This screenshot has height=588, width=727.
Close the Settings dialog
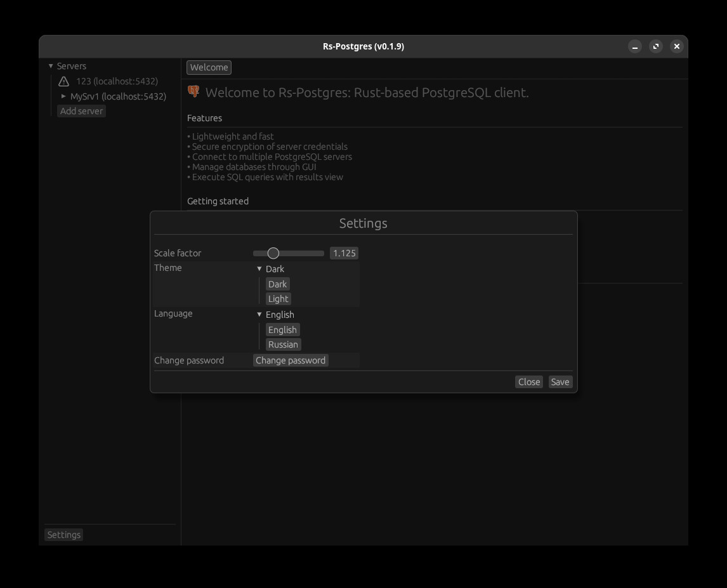(529, 382)
